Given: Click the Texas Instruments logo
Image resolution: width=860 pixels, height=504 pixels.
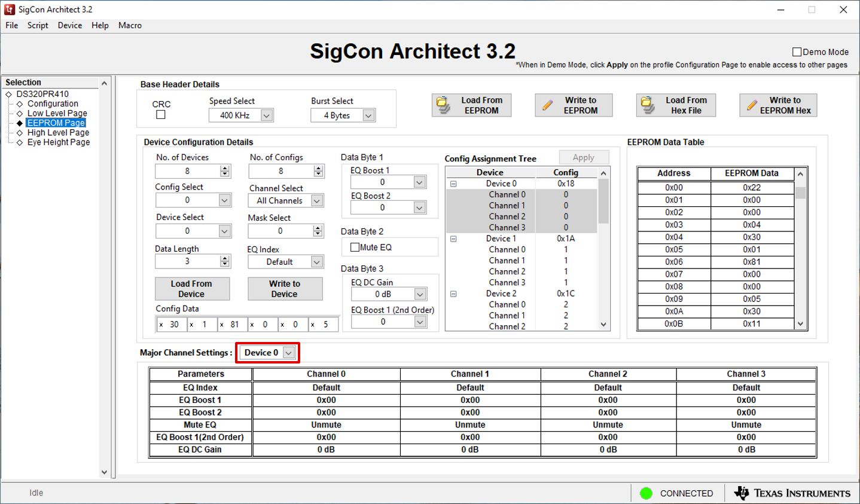Looking at the screenshot, I should coord(742,493).
